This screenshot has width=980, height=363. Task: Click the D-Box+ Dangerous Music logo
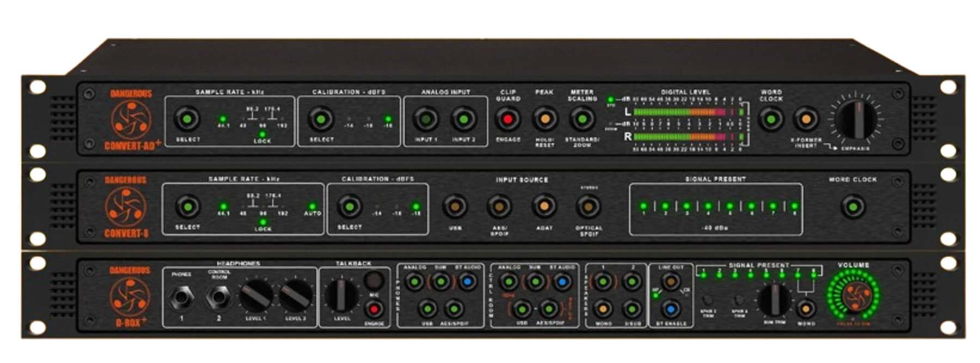(130, 297)
